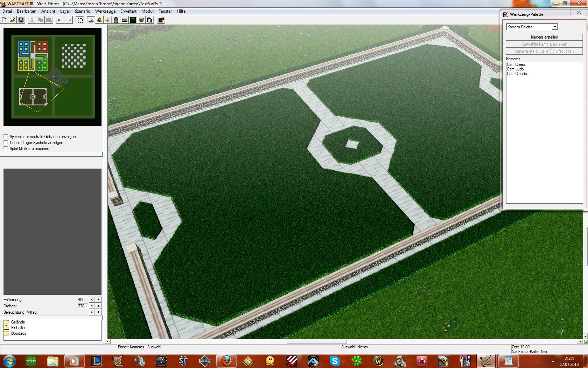Click the horizontal scrollbar thumb below viewport

[317, 341]
